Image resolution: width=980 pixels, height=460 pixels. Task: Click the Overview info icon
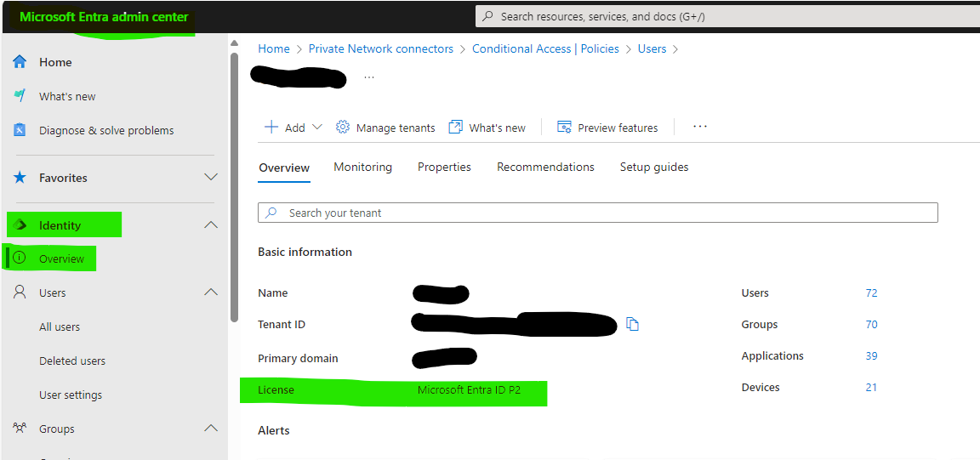(x=20, y=258)
